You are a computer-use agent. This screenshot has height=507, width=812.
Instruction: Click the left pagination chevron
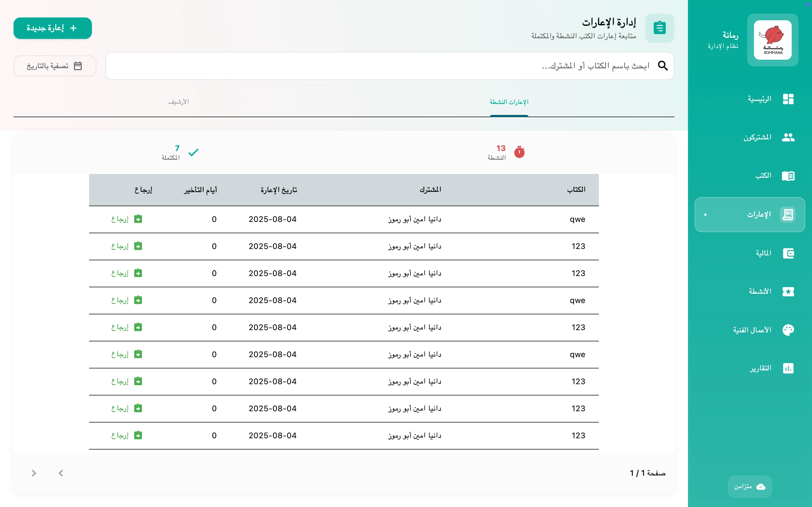[x=61, y=473]
